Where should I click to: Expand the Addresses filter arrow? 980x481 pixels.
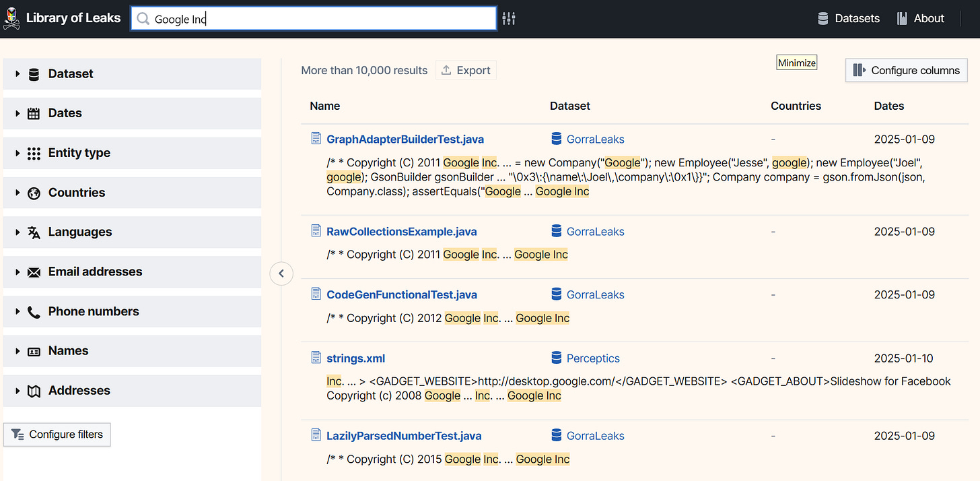click(17, 391)
